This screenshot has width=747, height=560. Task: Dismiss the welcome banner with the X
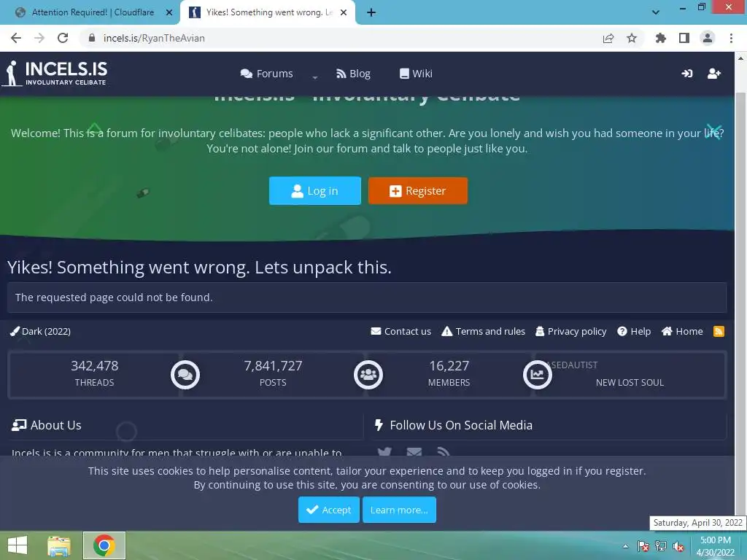pos(713,132)
